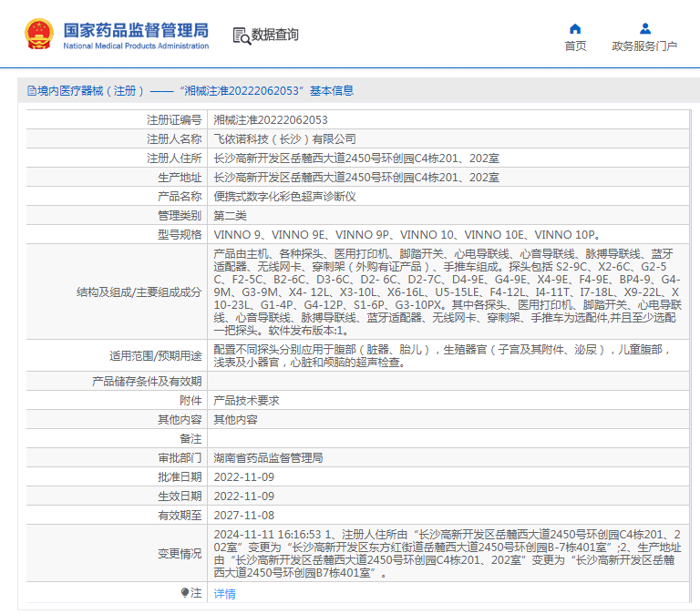Click the 有效期至 date 2027-11-08
The width and height of the screenshot is (700, 614).
(243, 515)
